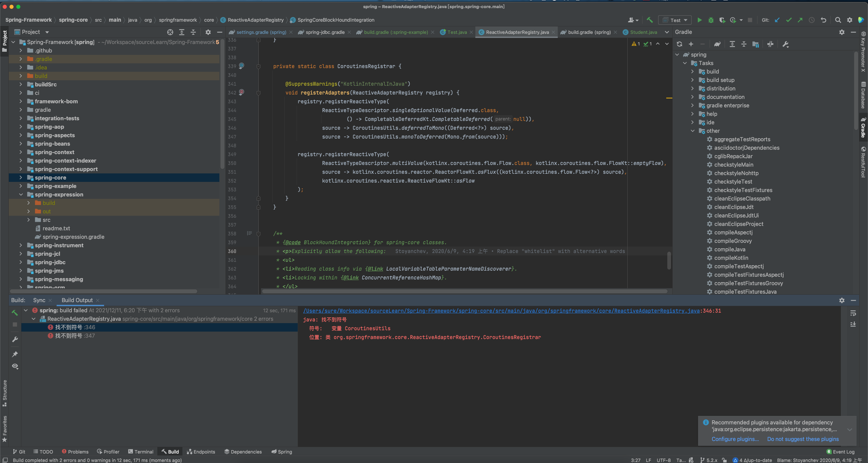868x463 pixels.
Task: Expand all in the Gradle panel
Action: pyautogui.click(x=732, y=44)
